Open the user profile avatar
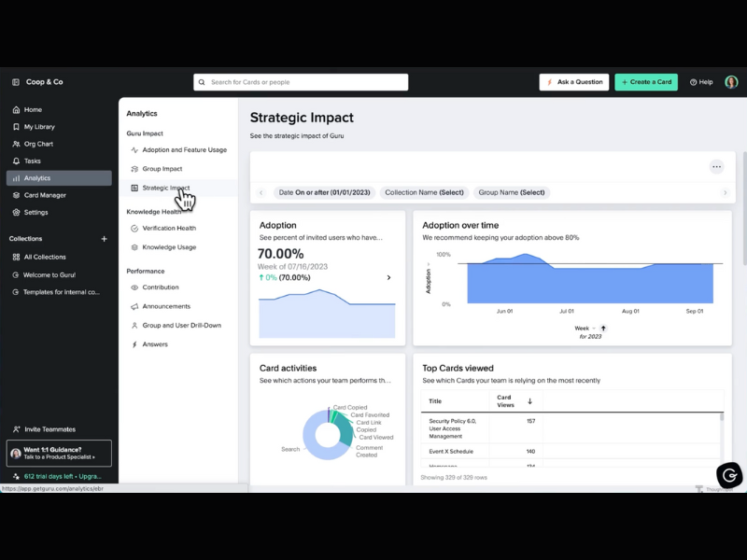Image resolution: width=747 pixels, height=560 pixels. pos(731,82)
